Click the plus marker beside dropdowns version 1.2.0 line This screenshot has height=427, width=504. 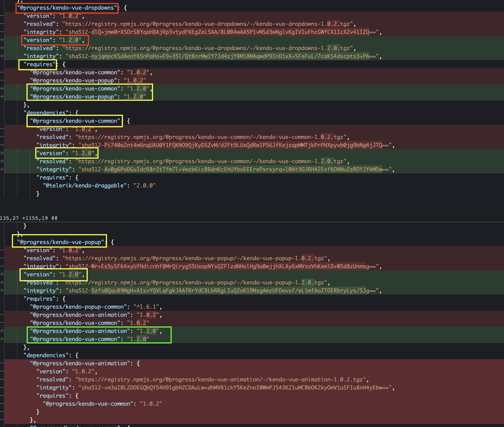pyautogui.click(x=2, y=40)
